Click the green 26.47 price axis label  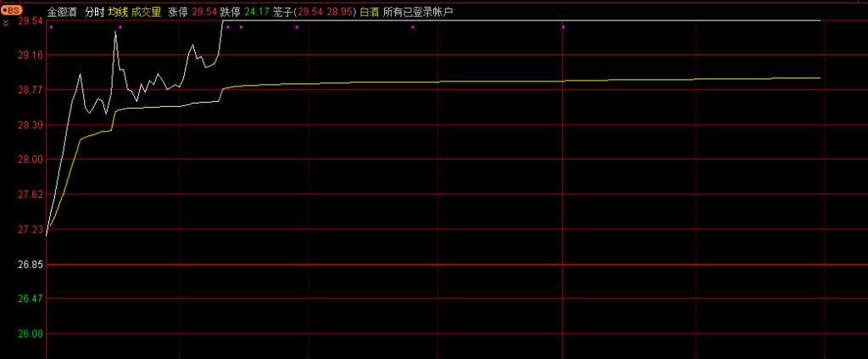pos(31,299)
